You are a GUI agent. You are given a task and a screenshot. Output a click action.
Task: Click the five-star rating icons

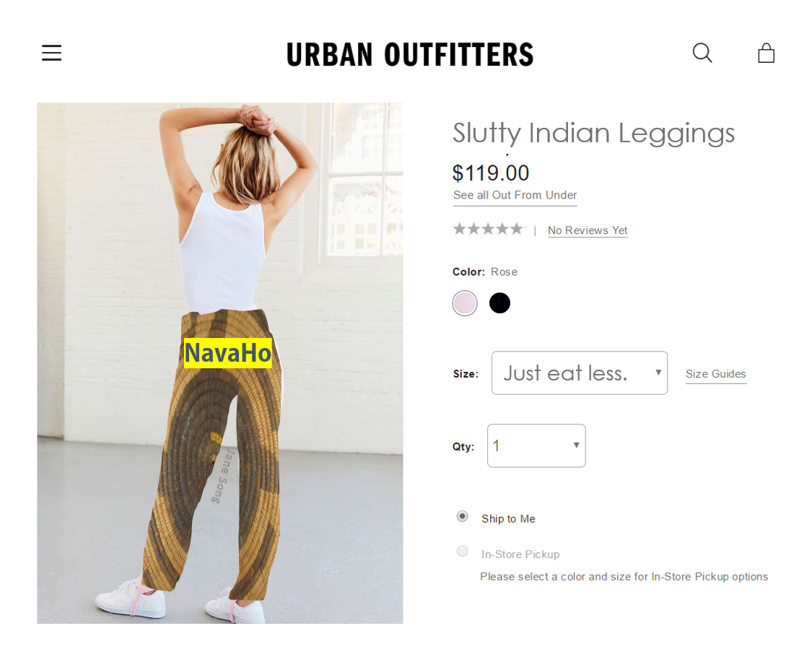pyautogui.click(x=489, y=228)
